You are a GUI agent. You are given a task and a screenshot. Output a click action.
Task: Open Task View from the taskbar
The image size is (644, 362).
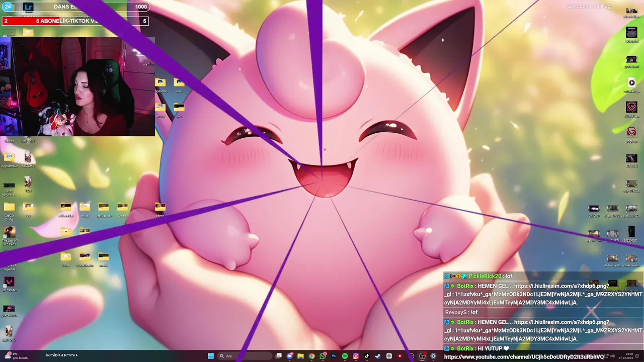[279, 356]
